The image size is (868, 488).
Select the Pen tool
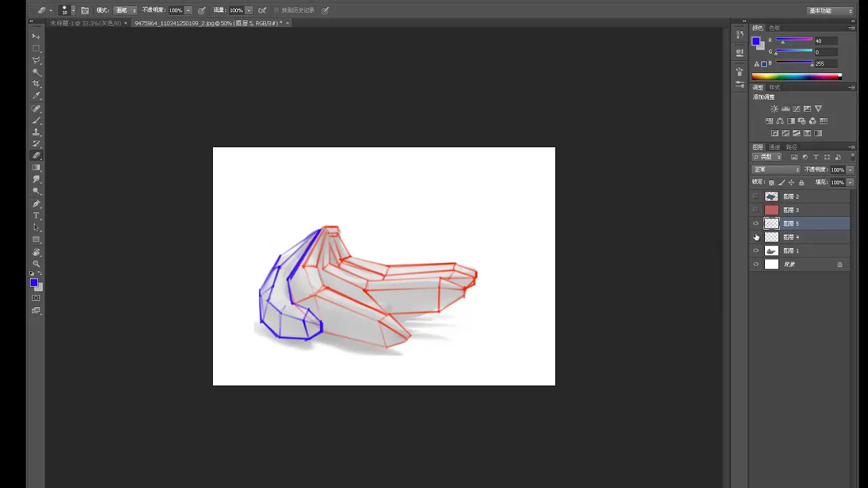click(36, 203)
